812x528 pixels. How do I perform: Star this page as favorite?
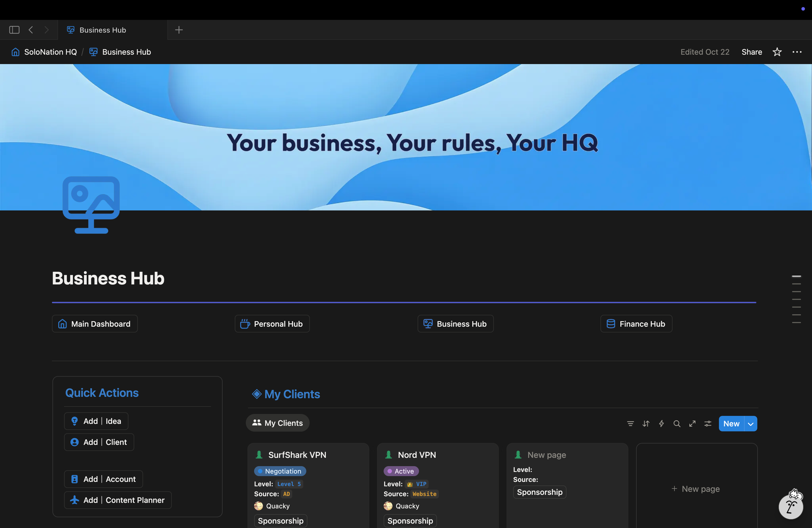click(777, 52)
